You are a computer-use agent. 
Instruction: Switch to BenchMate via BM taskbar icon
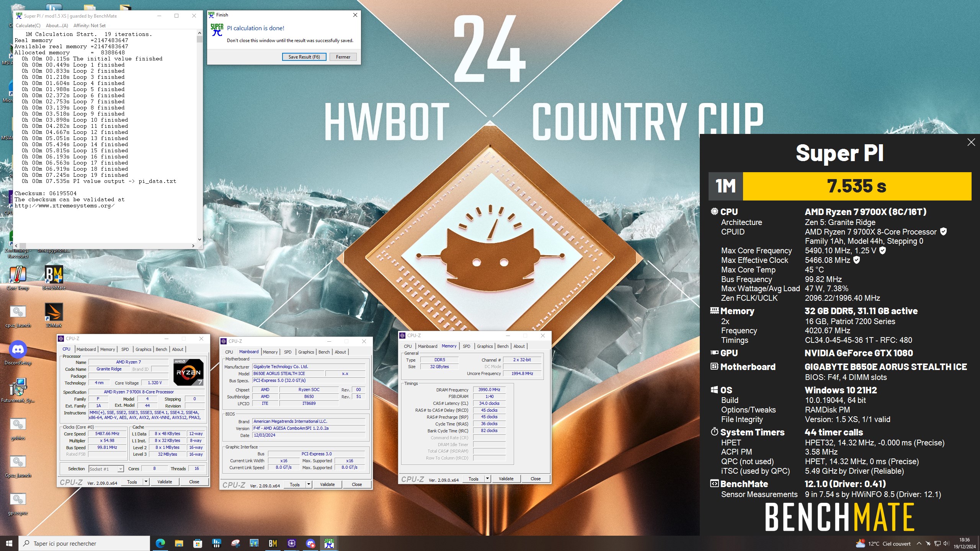(273, 543)
